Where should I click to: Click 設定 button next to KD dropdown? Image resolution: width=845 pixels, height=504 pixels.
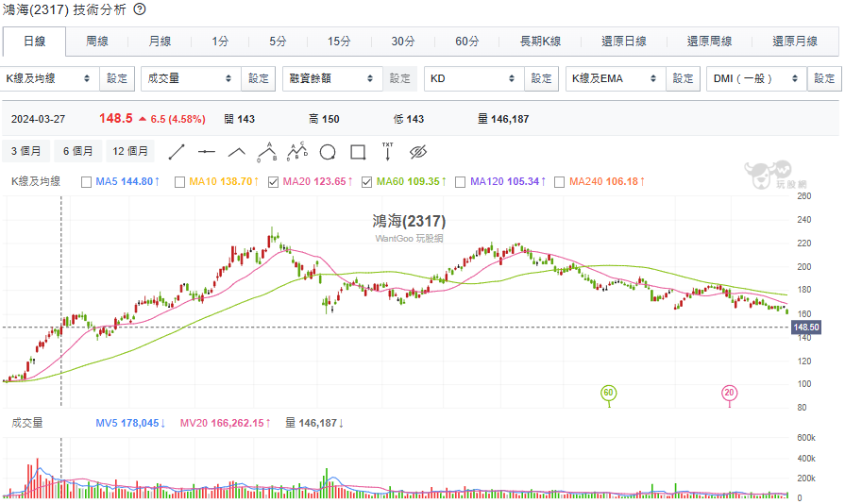(542, 78)
